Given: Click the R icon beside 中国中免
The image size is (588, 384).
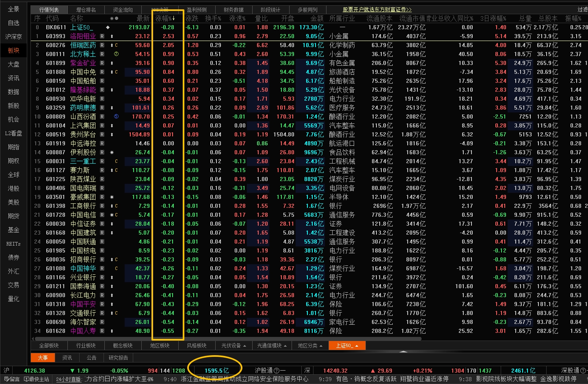Looking at the screenshot, I should (102, 72).
